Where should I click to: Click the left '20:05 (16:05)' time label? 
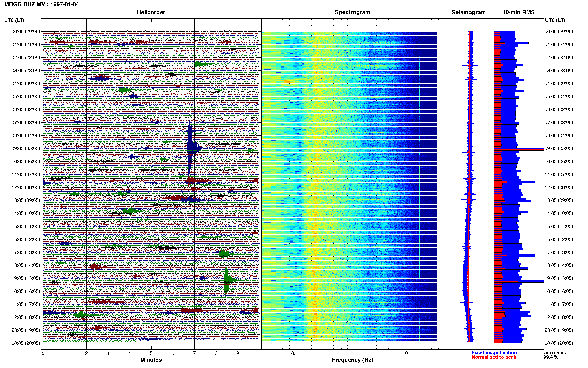(26, 291)
